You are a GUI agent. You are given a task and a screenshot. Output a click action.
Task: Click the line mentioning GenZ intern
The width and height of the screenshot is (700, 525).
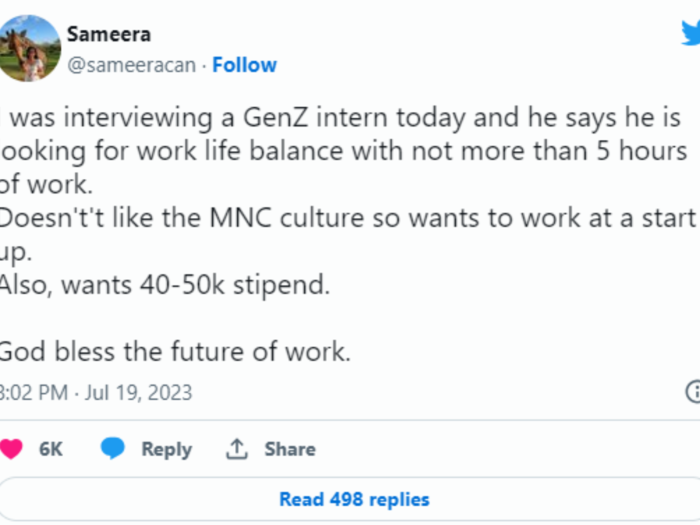tap(340, 118)
